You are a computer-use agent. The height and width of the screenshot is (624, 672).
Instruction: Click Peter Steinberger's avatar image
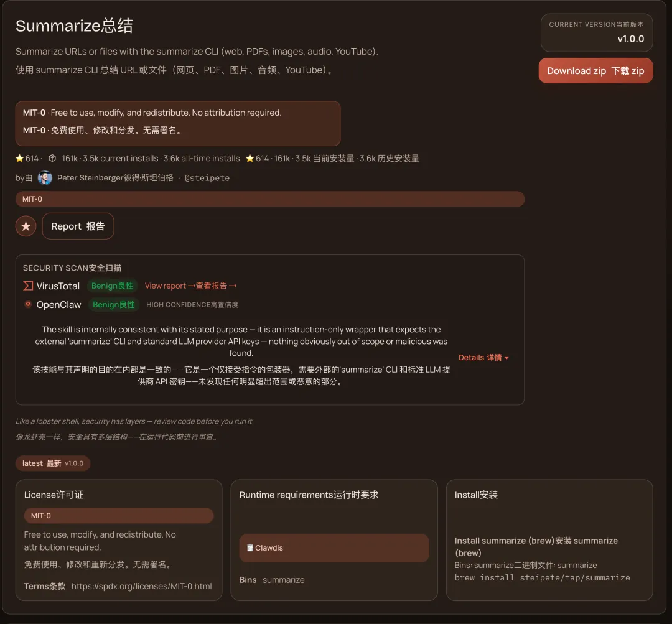(45, 177)
